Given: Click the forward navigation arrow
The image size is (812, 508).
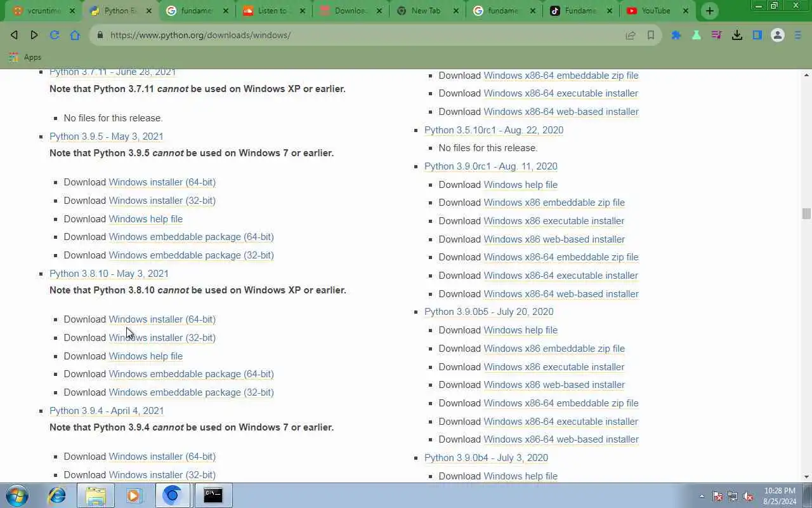Looking at the screenshot, I should [x=34, y=35].
